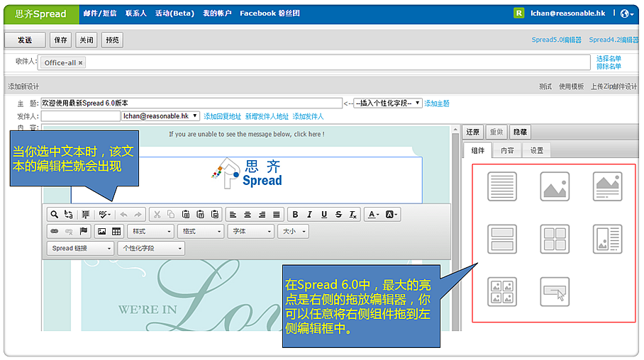644x360 pixels.
Task: Click the 隐藏 hide button
Action: [x=520, y=132]
